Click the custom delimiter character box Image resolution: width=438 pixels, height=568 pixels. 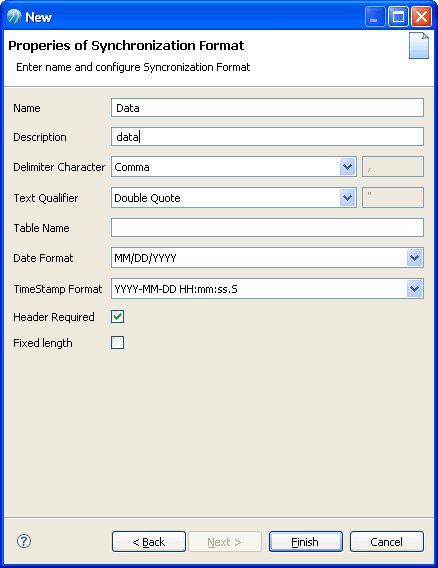[x=393, y=167]
